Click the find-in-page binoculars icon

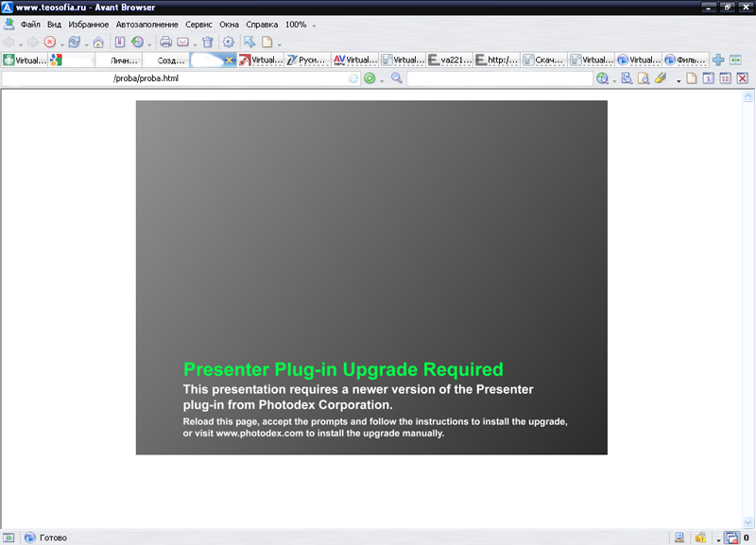click(627, 78)
